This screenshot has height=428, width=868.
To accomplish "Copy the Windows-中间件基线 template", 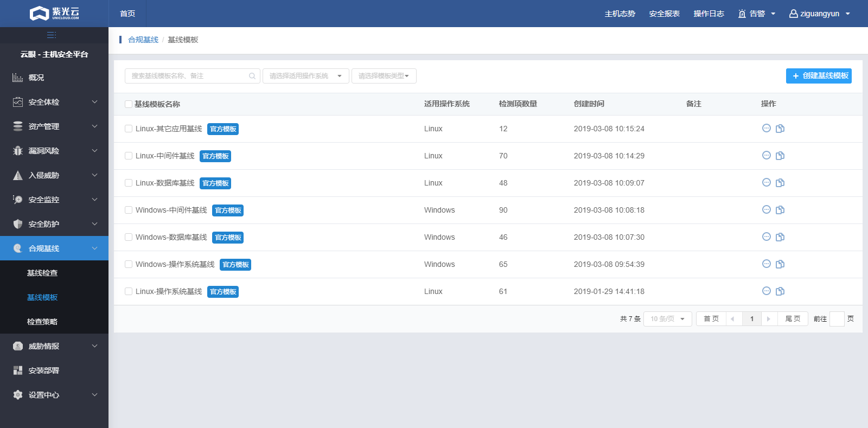I will 780,210.
